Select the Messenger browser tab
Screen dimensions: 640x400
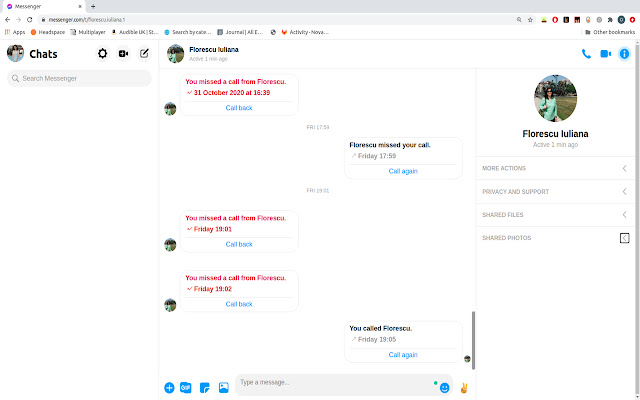click(45, 7)
